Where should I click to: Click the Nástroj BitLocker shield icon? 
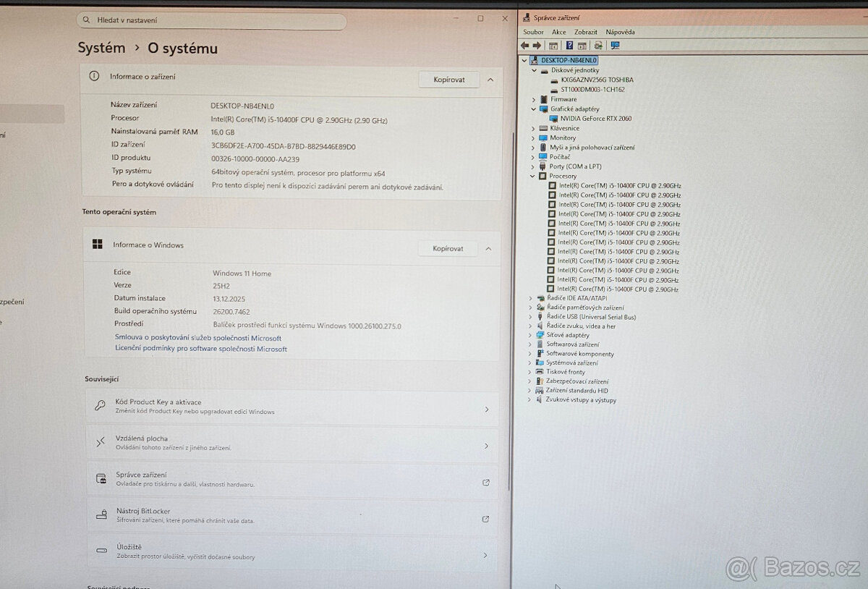(x=101, y=514)
